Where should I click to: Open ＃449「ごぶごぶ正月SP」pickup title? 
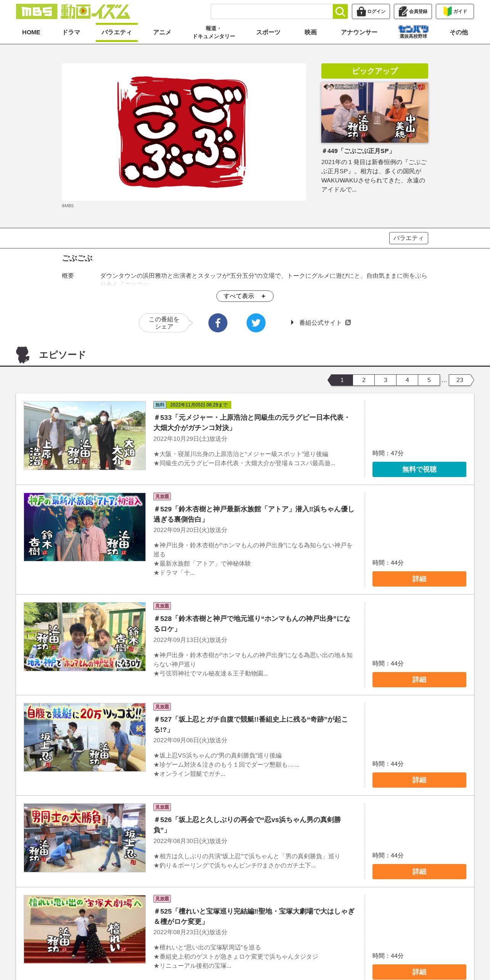358,151
